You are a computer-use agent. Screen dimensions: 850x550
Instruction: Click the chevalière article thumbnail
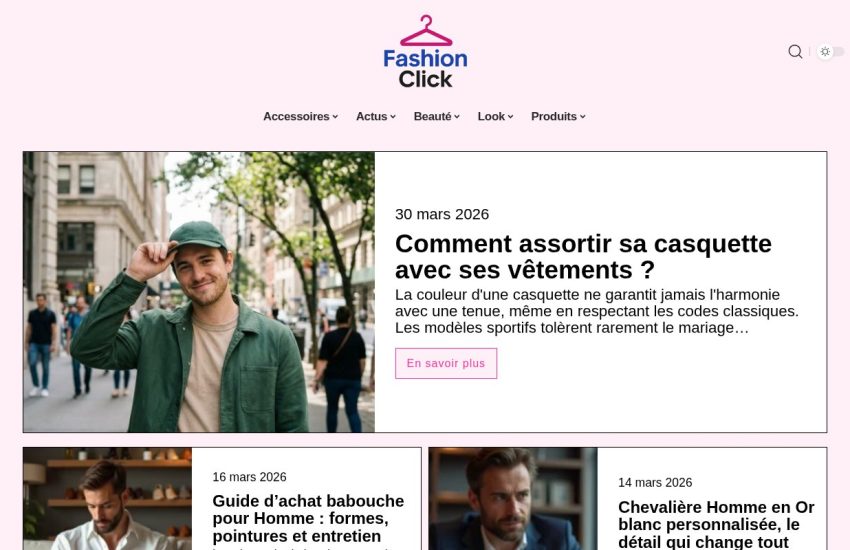[x=513, y=499]
